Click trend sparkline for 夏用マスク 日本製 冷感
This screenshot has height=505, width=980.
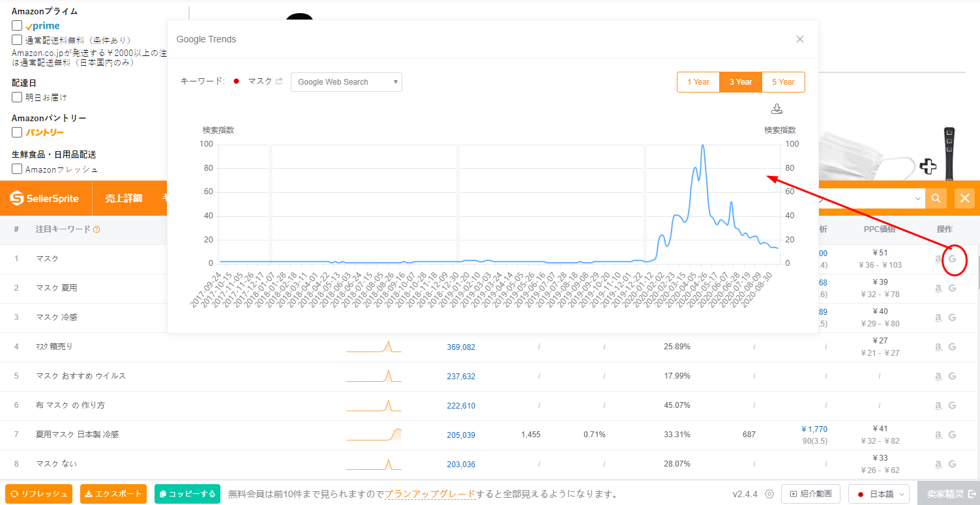pos(374,435)
